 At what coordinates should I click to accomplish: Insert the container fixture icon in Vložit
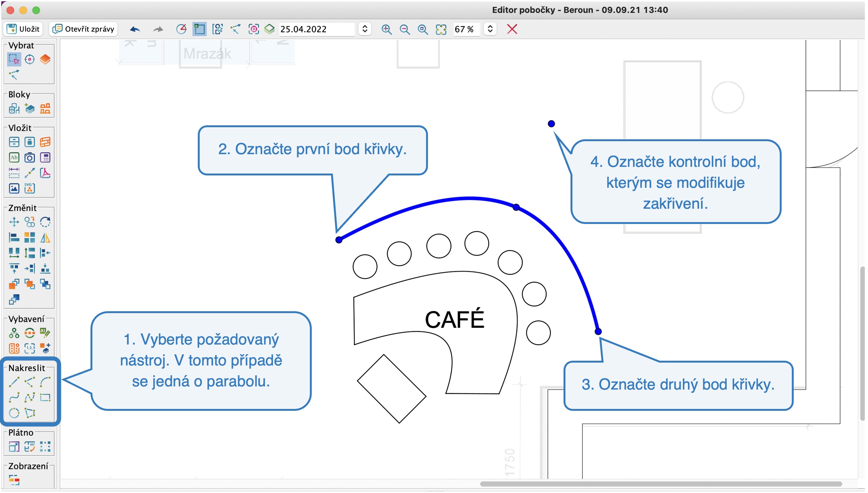(30, 142)
